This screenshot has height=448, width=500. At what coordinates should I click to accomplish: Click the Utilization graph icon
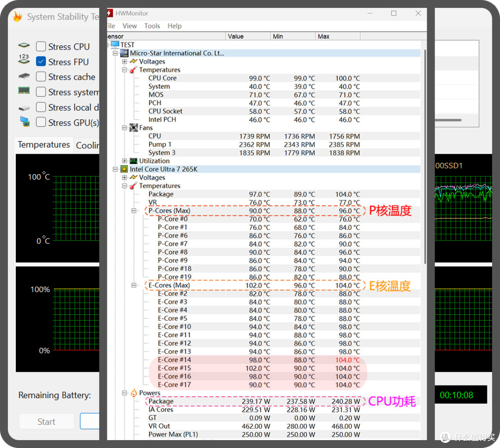click(x=134, y=161)
